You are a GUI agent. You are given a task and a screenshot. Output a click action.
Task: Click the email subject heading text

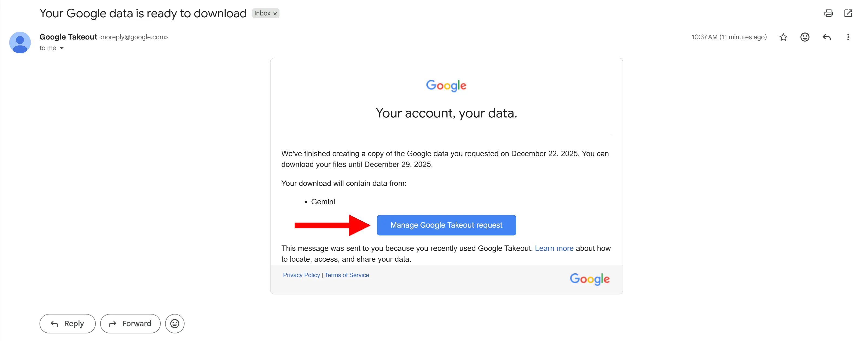[143, 14]
